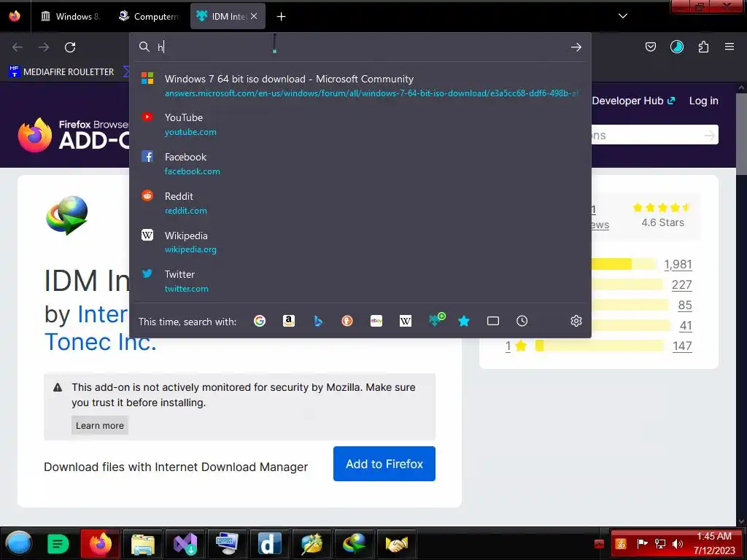Open the 41 two-star reviews count
The image size is (747, 560).
point(686,326)
